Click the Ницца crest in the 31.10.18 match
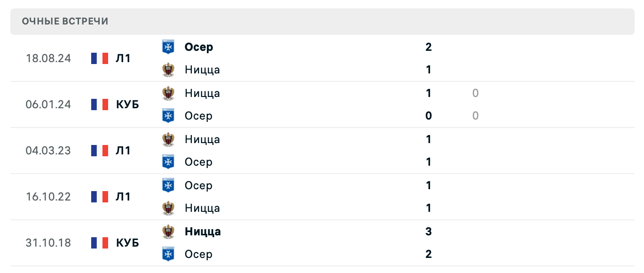The image size is (644, 273). point(168,231)
